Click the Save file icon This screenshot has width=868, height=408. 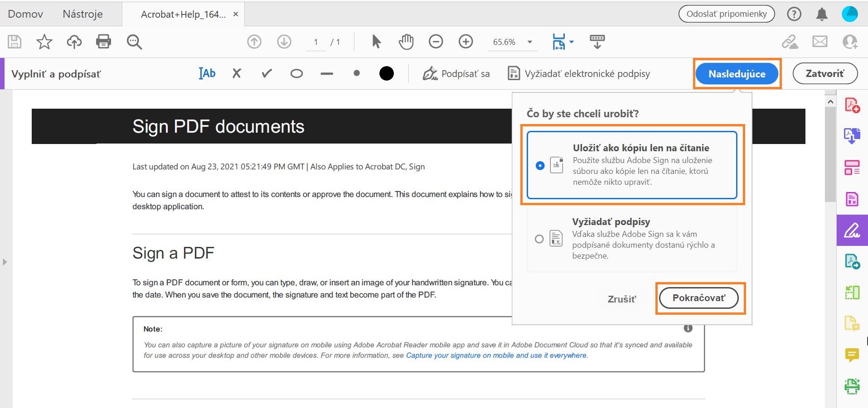[15, 42]
